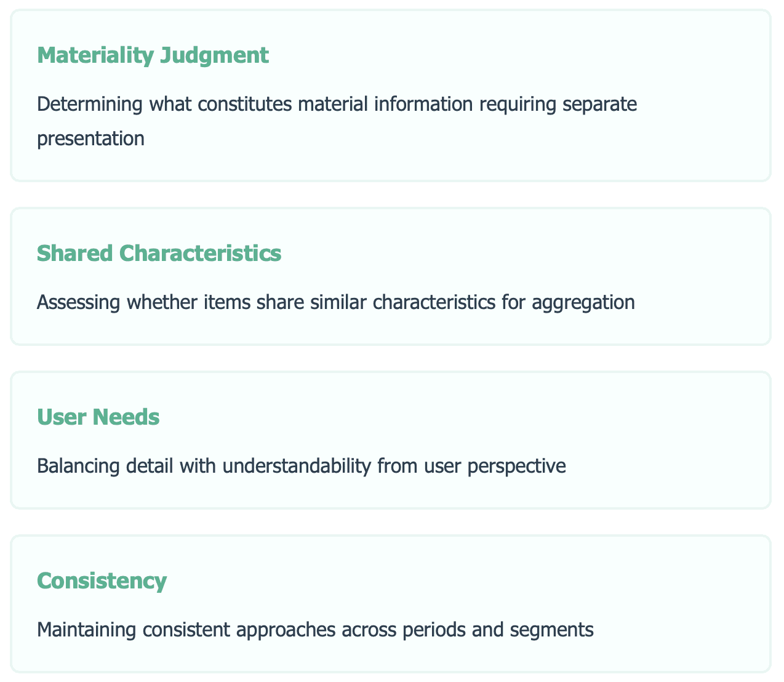Select the Shared Characteristics description text

pyautogui.click(x=336, y=302)
